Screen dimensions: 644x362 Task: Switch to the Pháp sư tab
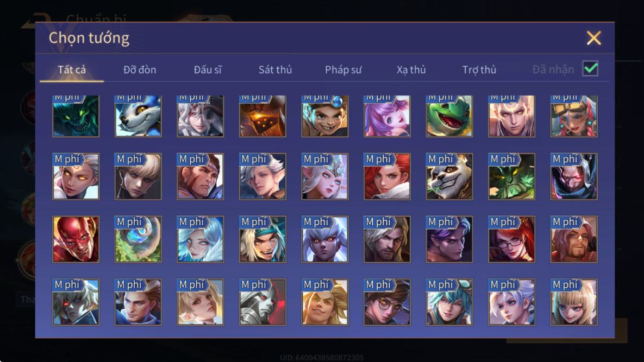[x=343, y=69]
